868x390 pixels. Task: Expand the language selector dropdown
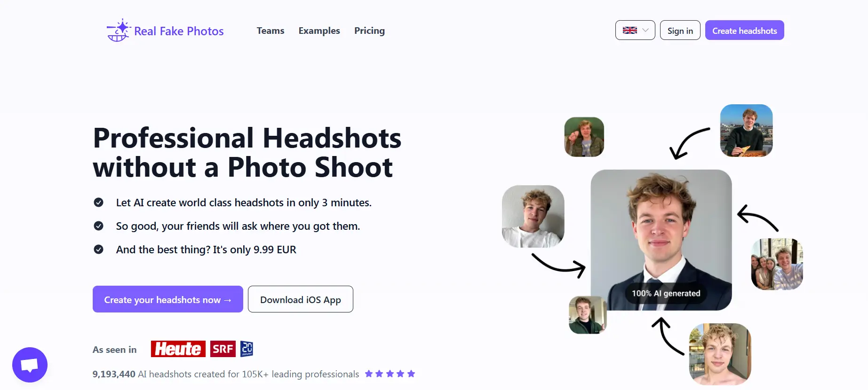coord(635,30)
